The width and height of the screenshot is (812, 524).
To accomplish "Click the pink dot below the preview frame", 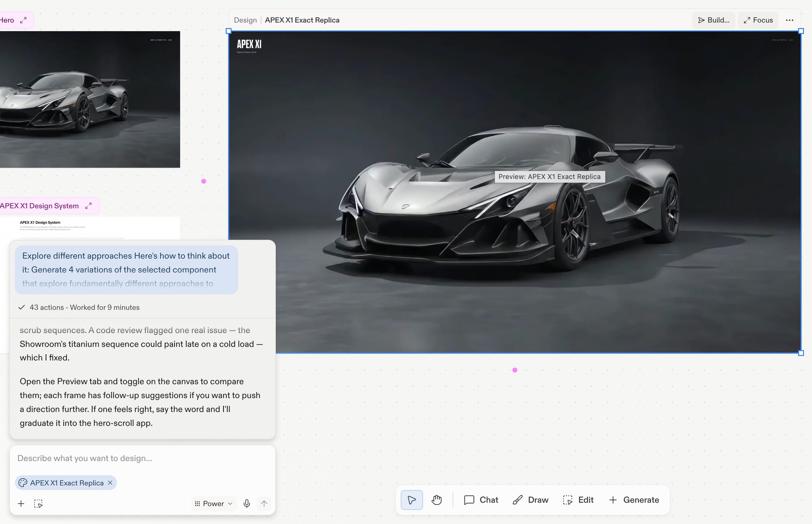I will (515, 370).
